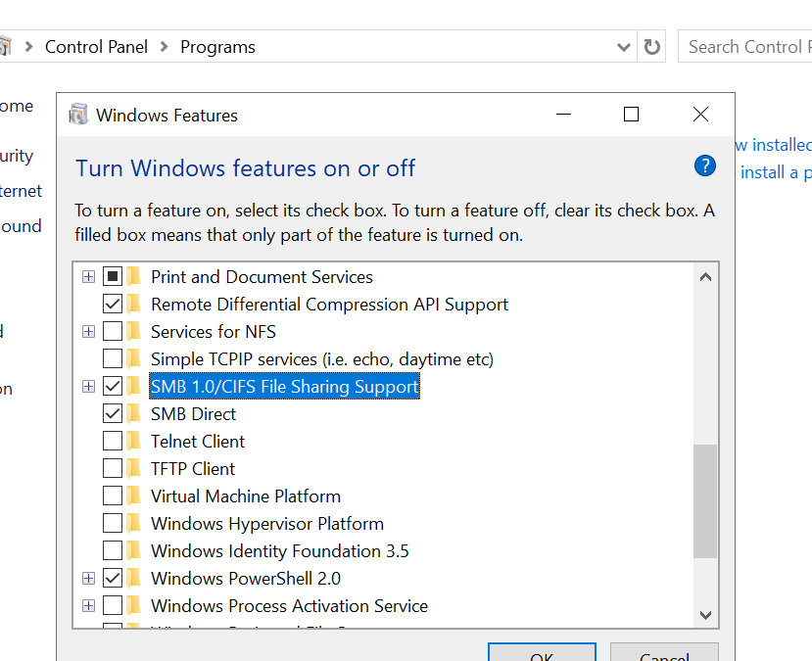Click the scrollbar down arrow
812x661 pixels.
click(705, 615)
